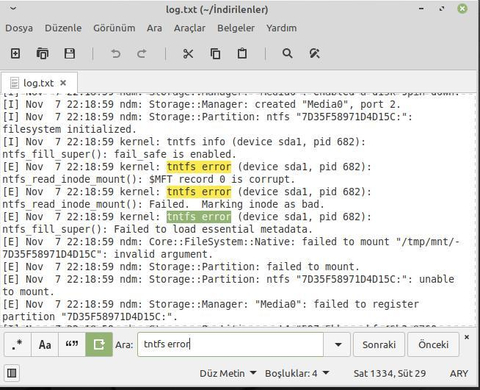Toggle side panel from status bar
Viewport: 480px width, 390px height.
[12, 373]
